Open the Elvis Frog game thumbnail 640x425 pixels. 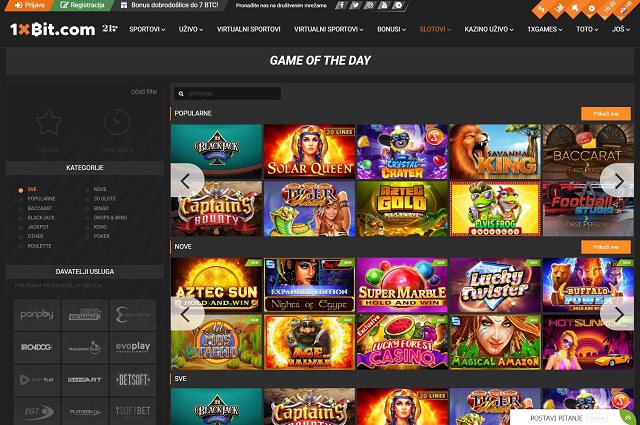[495, 209]
